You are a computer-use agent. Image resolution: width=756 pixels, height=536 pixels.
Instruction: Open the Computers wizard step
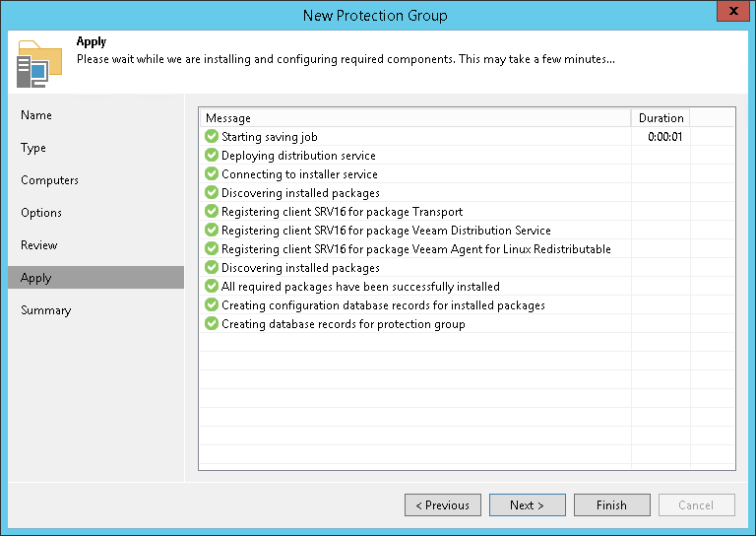(x=49, y=180)
